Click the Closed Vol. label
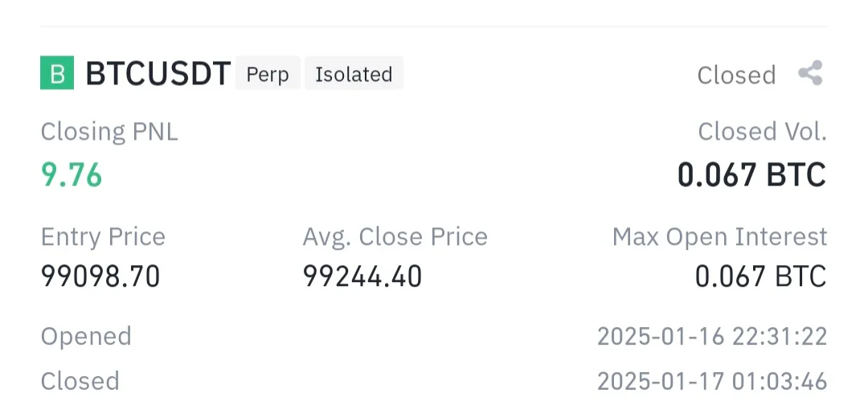This screenshot has height=405, width=868. click(762, 131)
